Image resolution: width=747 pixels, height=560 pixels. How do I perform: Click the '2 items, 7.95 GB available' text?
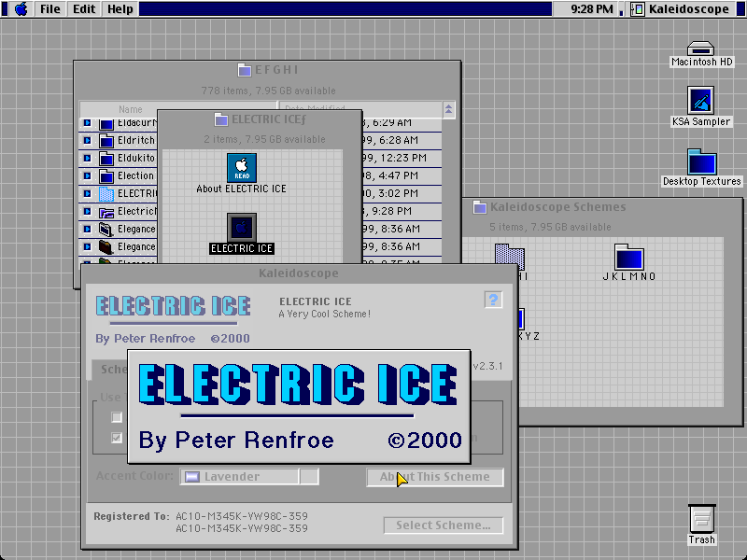coord(264,139)
